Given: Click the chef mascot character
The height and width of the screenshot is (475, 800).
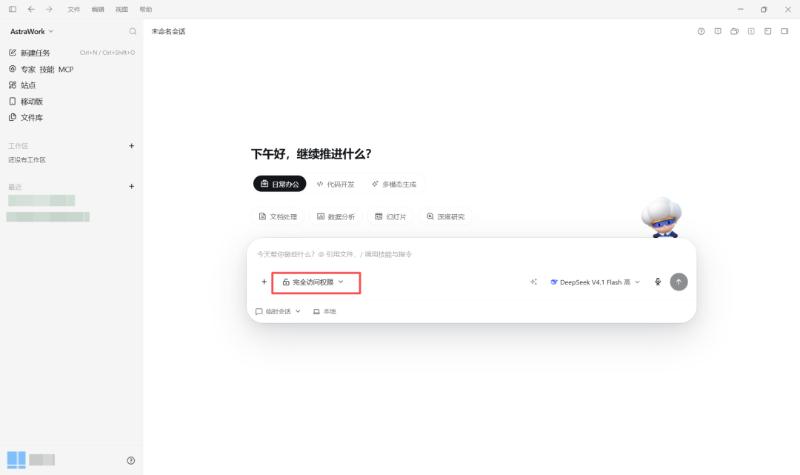Looking at the screenshot, I should point(662,217).
